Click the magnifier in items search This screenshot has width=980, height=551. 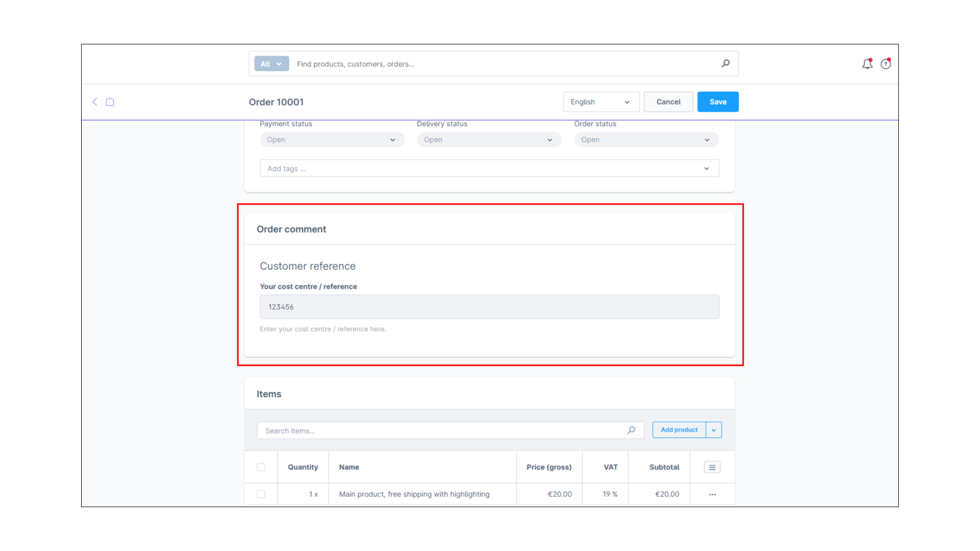631,430
